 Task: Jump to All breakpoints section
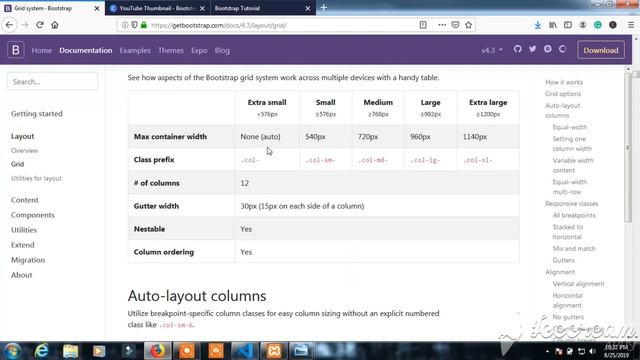coord(574,215)
